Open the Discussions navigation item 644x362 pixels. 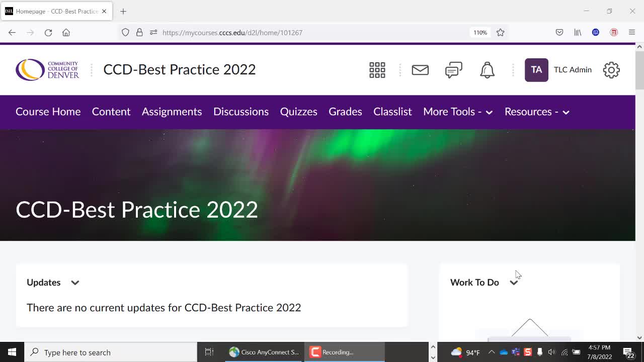[x=241, y=112]
